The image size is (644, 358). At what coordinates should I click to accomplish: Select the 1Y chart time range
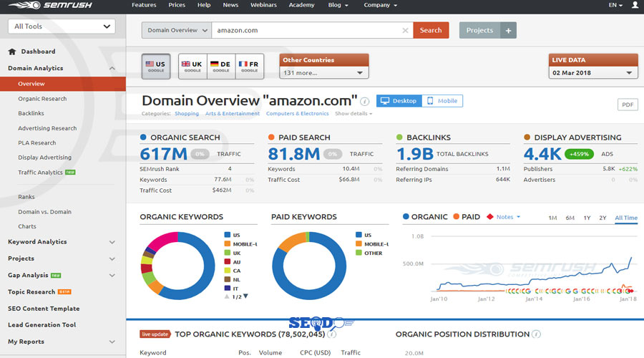587,218
